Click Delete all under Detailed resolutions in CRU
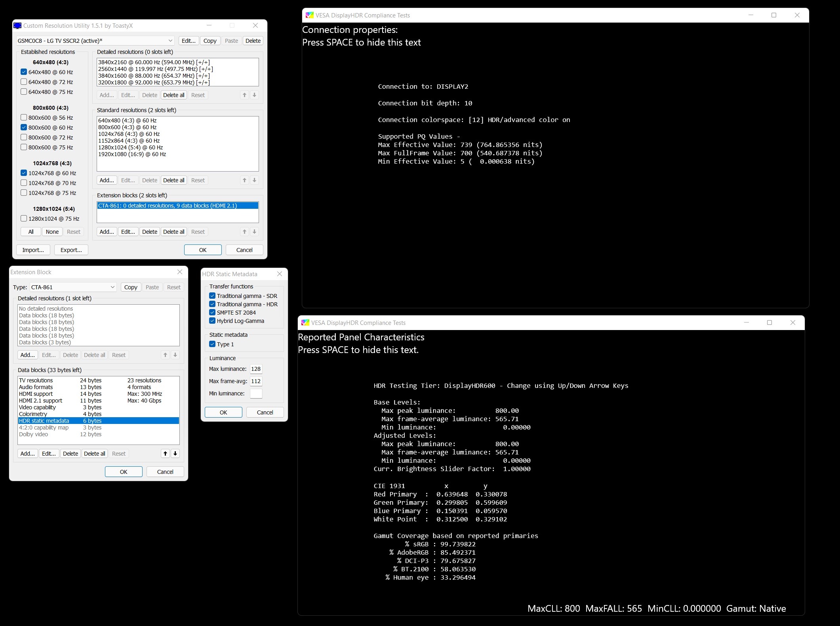The height and width of the screenshot is (626, 840). tap(174, 95)
